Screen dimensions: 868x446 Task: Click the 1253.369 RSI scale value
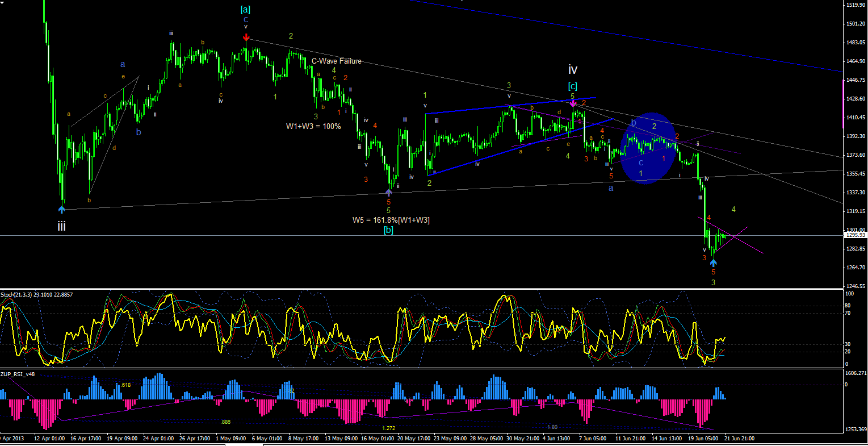click(x=856, y=430)
